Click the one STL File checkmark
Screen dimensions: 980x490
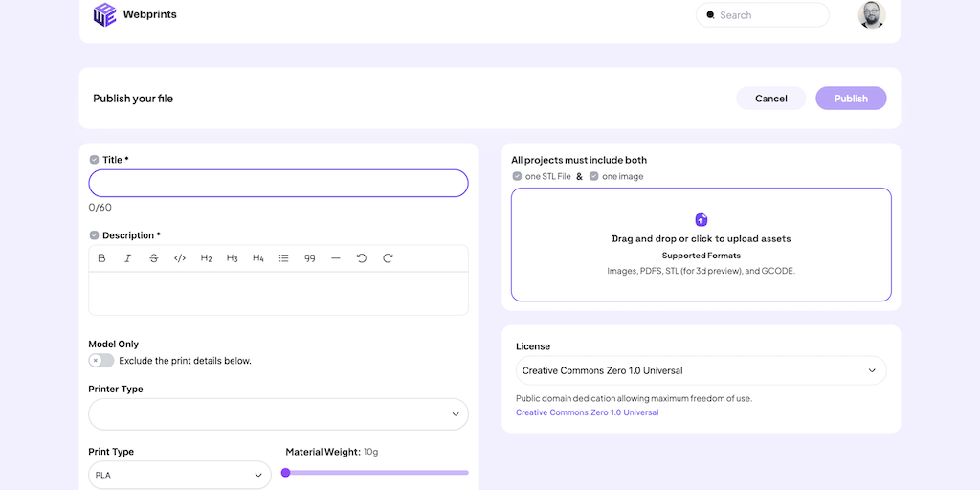point(517,176)
